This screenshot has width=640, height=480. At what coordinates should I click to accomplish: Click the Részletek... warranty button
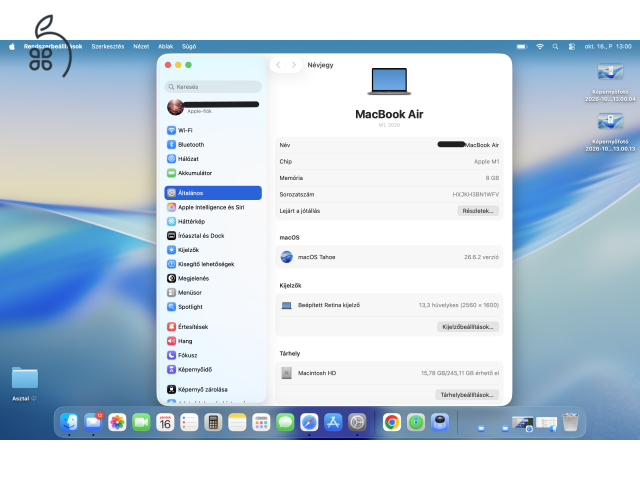click(478, 211)
